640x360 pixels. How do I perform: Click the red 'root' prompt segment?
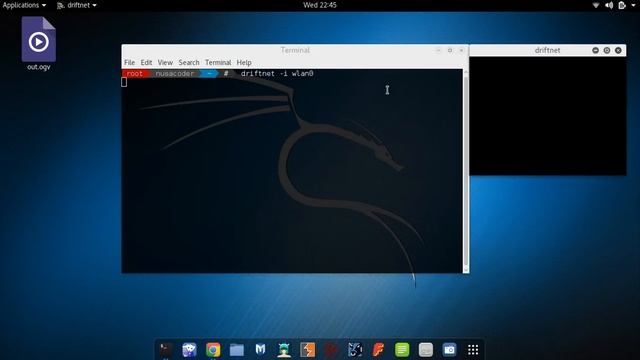coord(135,73)
